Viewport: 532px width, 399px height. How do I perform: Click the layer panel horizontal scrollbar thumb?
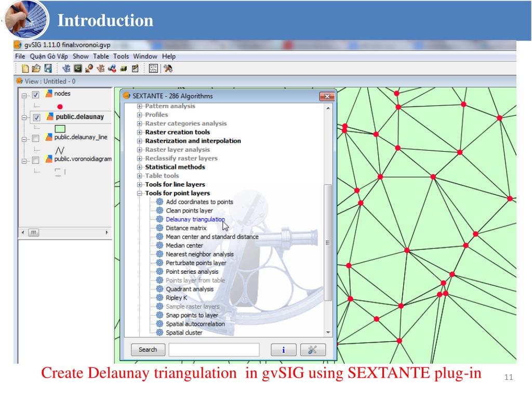tap(33, 233)
